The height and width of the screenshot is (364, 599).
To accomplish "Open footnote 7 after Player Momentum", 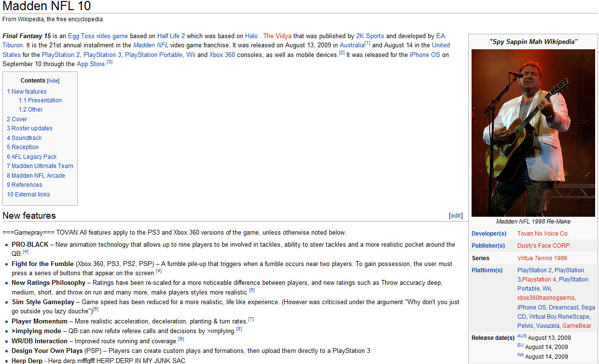I will (251, 319).
